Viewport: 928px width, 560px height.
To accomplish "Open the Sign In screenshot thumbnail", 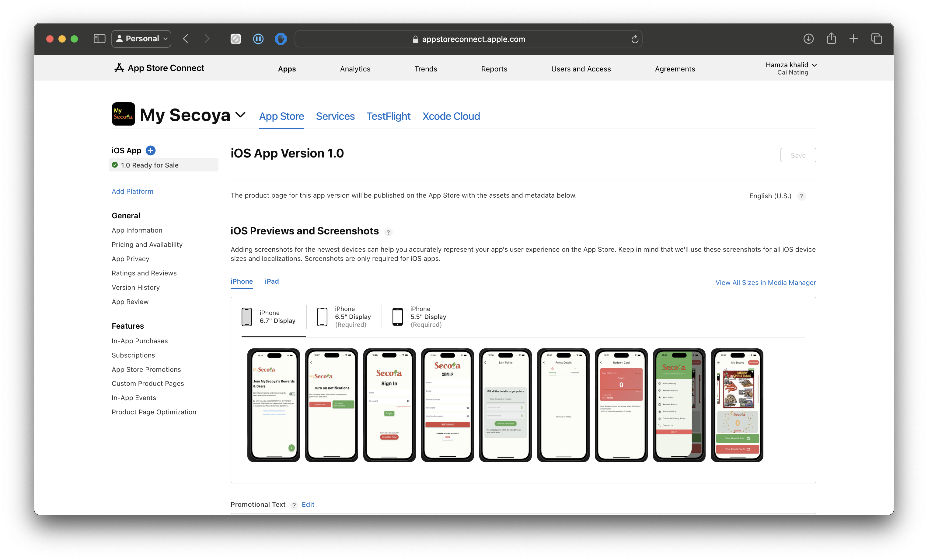I will [389, 405].
